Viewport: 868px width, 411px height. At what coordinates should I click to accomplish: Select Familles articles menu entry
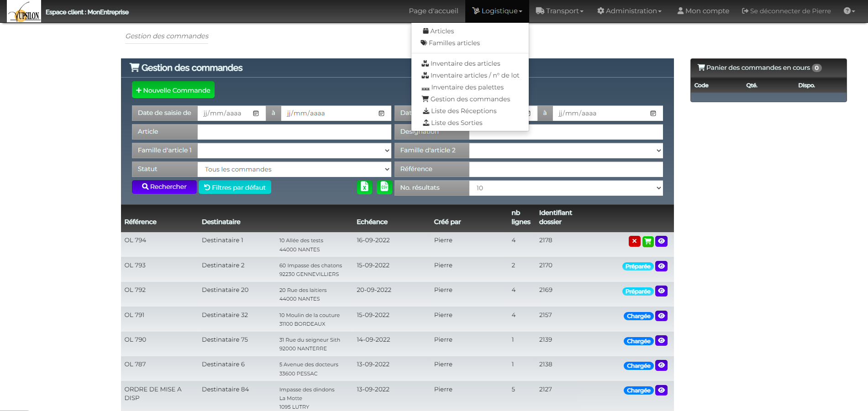(x=450, y=43)
